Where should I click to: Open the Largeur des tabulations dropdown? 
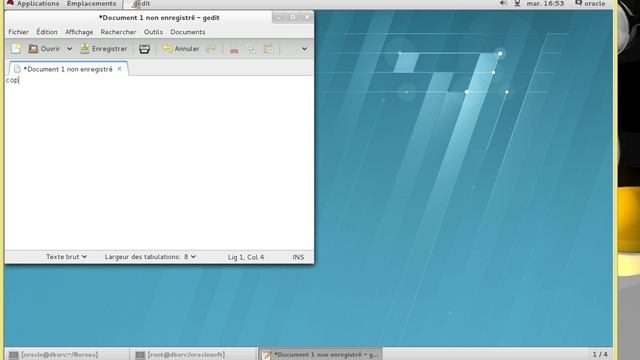[150, 257]
